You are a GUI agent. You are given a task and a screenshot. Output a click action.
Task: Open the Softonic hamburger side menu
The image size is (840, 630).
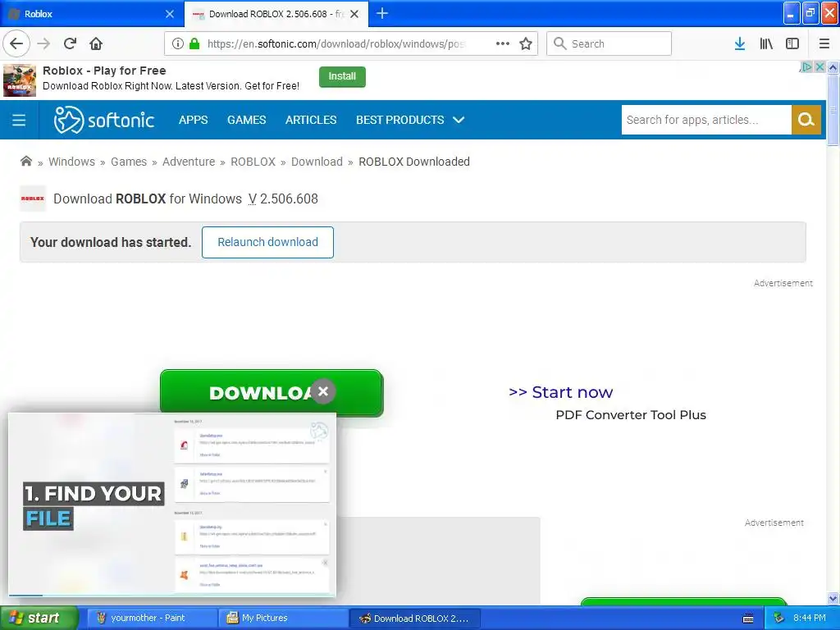[x=19, y=120]
